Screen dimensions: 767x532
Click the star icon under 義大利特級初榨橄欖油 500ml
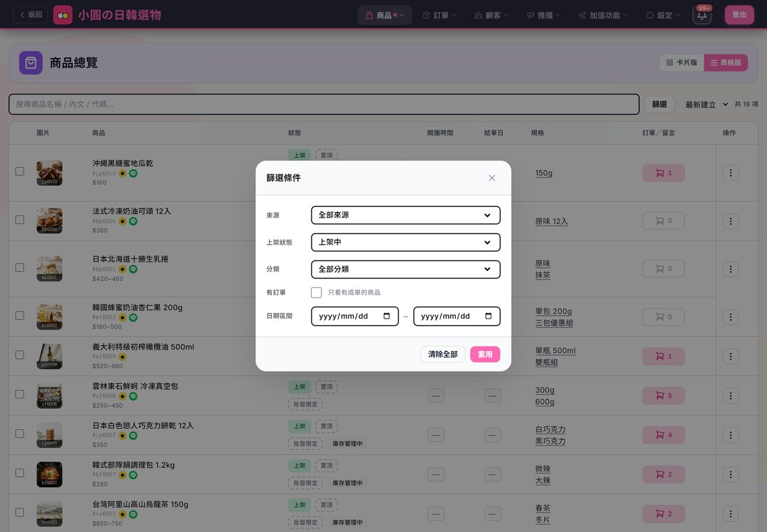pyautogui.click(x=122, y=357)
